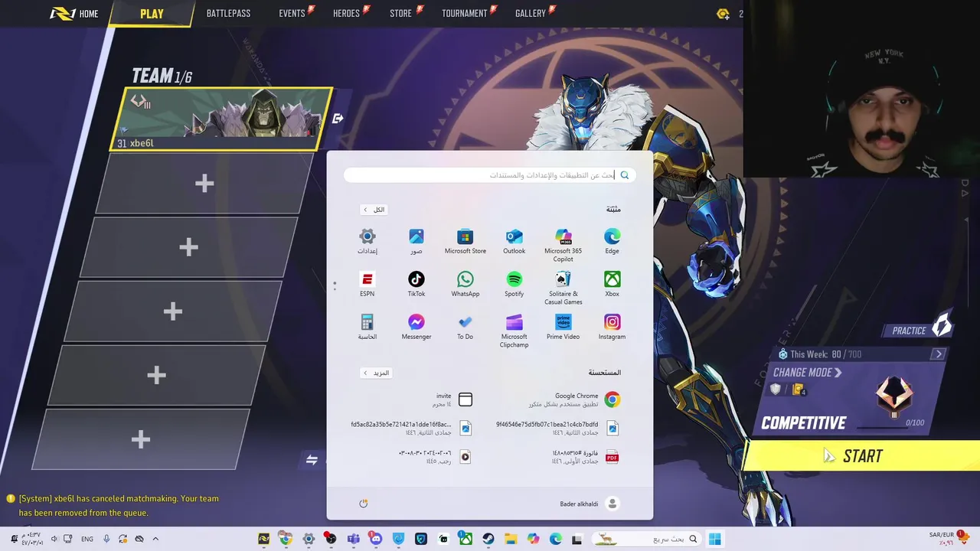
Task: Open TikTok from pinned apps
Action: click(416, 284)
